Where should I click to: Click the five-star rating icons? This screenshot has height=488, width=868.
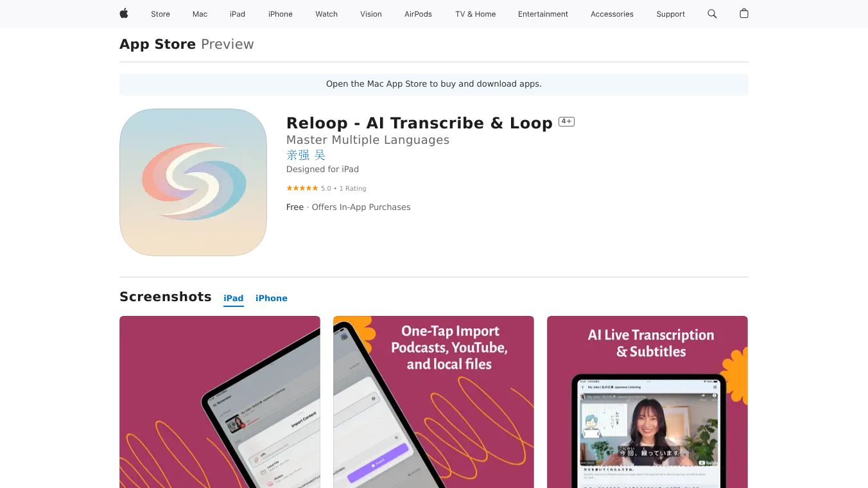(302, 188)
